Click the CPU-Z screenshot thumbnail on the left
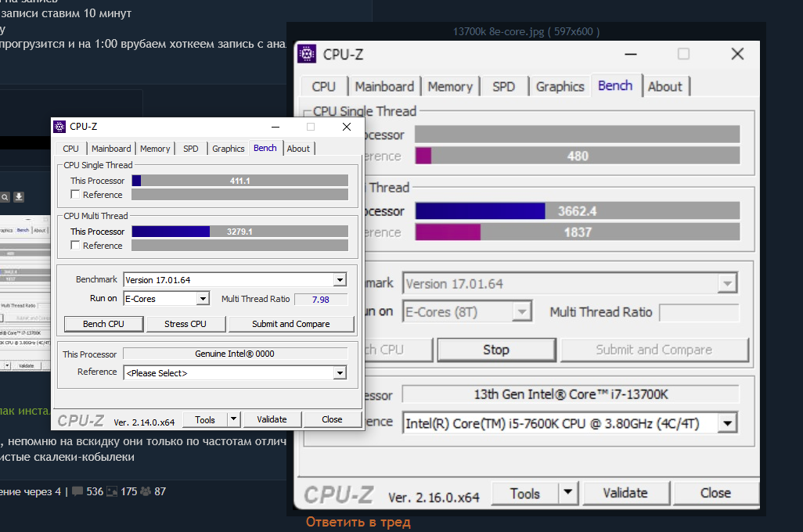Image resolution: width=803 pixels, height=532 pixels. [25, 293]
